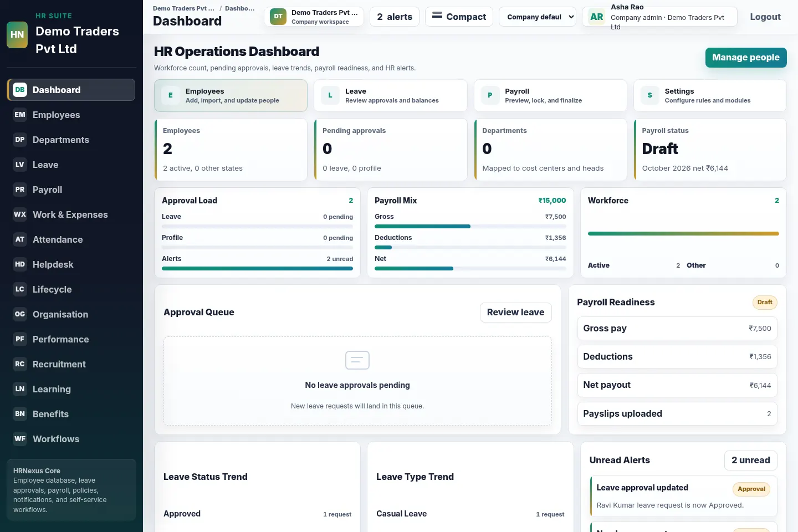Toggle the Compact density view
This screenshot has width=798, height=532.
[459, 17]
